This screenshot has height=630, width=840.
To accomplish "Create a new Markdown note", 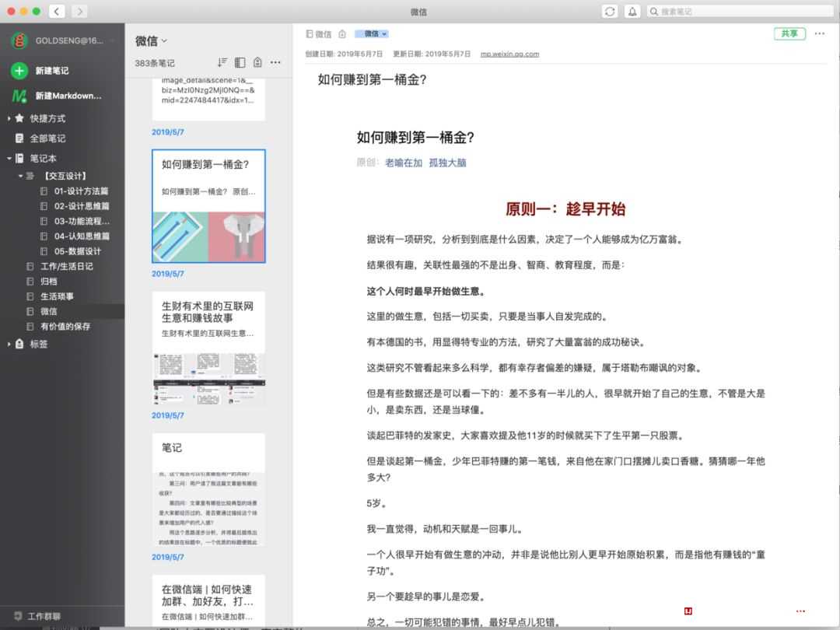I will click(57, 96).
